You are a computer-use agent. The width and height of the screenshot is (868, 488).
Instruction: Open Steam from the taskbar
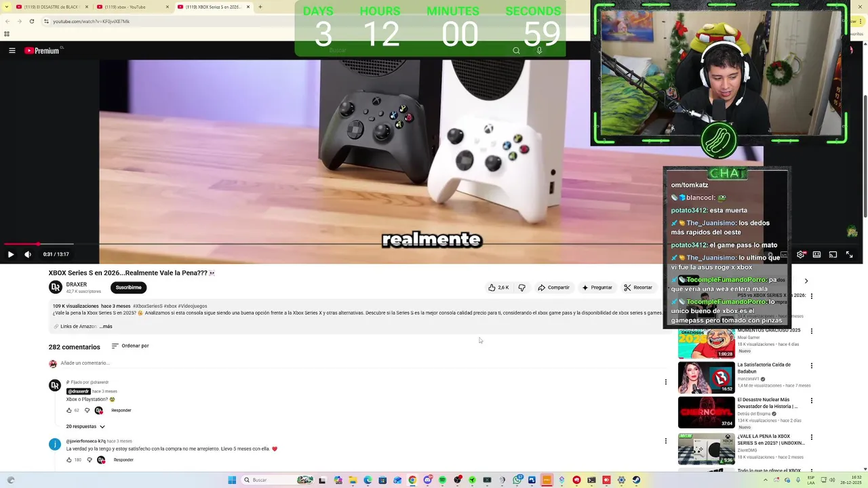tap(636, 480)
